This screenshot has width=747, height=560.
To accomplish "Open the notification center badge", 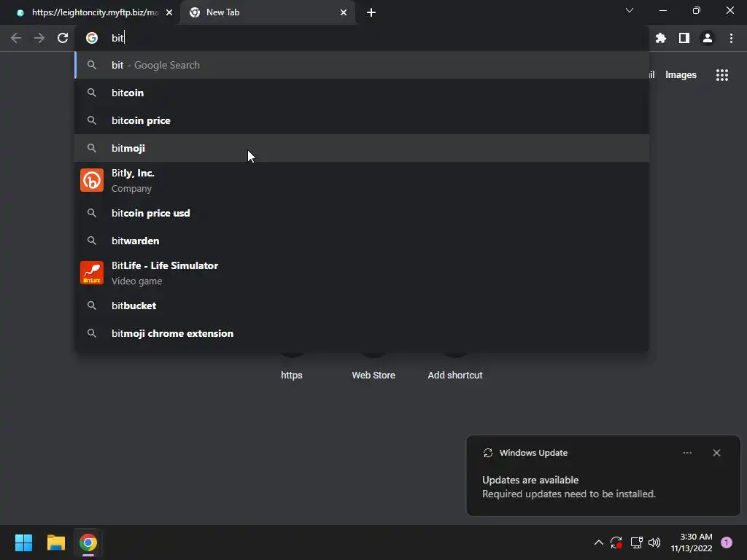I will 727,542.
